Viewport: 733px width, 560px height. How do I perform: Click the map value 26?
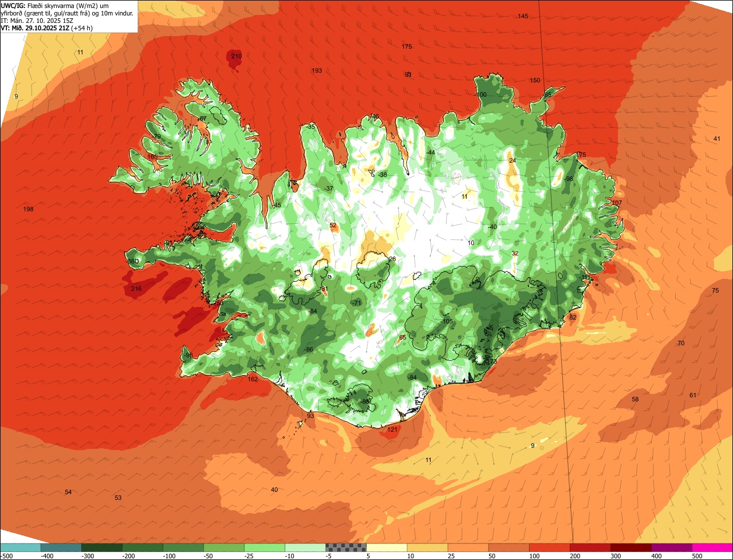(x=392, y=259)
